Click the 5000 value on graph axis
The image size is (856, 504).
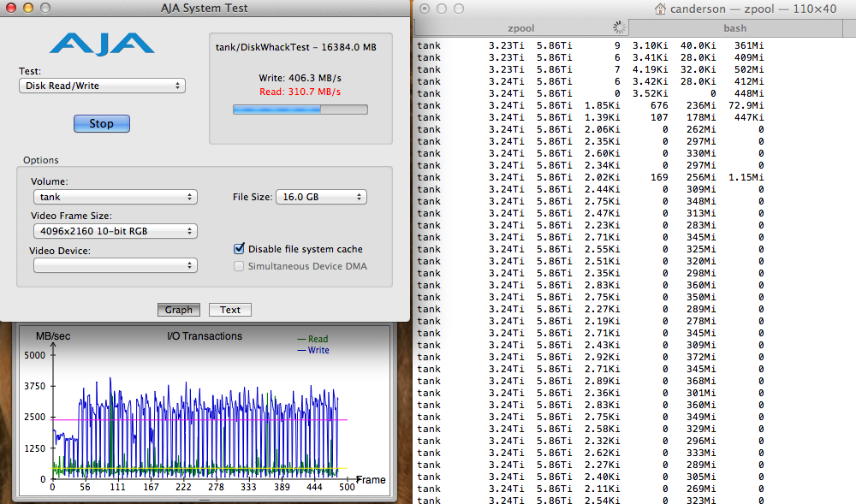(35, 355)
